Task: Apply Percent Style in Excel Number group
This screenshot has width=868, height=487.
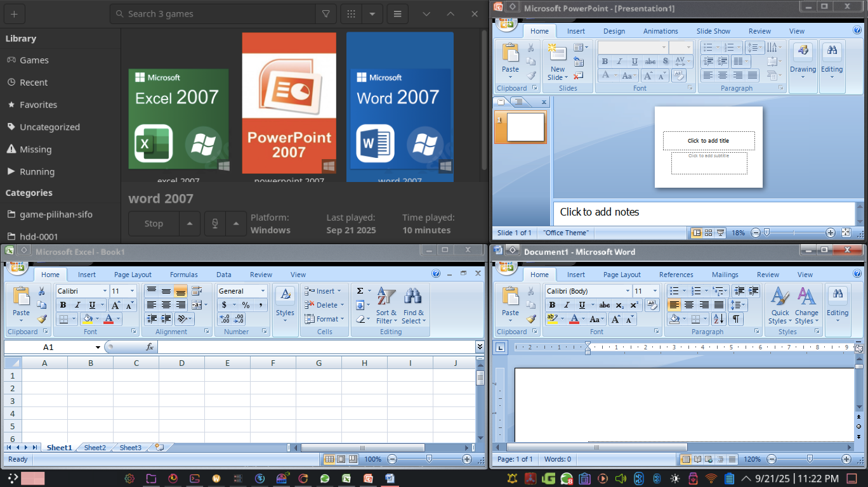Action: 246,305
